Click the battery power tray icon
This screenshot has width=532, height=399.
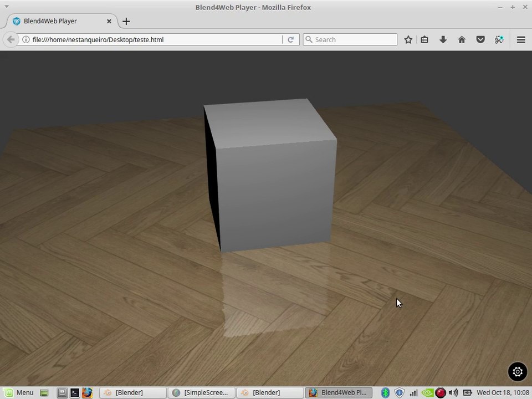pos(467,393)
